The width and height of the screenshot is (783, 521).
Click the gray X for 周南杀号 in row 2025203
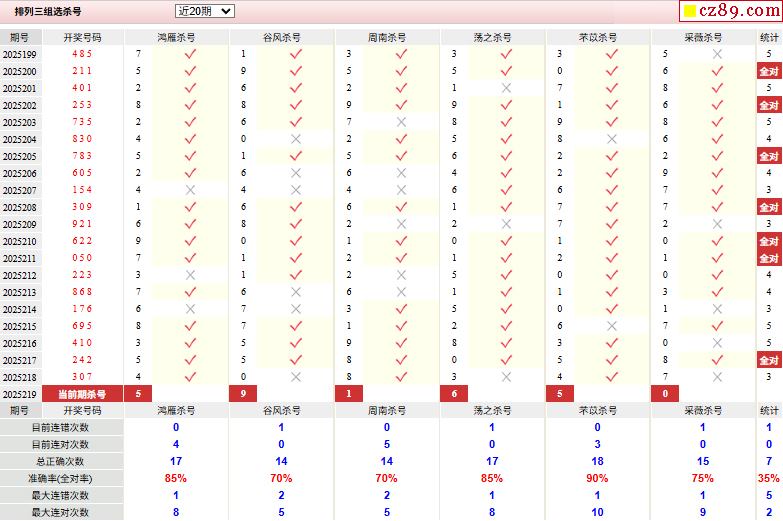401,122
